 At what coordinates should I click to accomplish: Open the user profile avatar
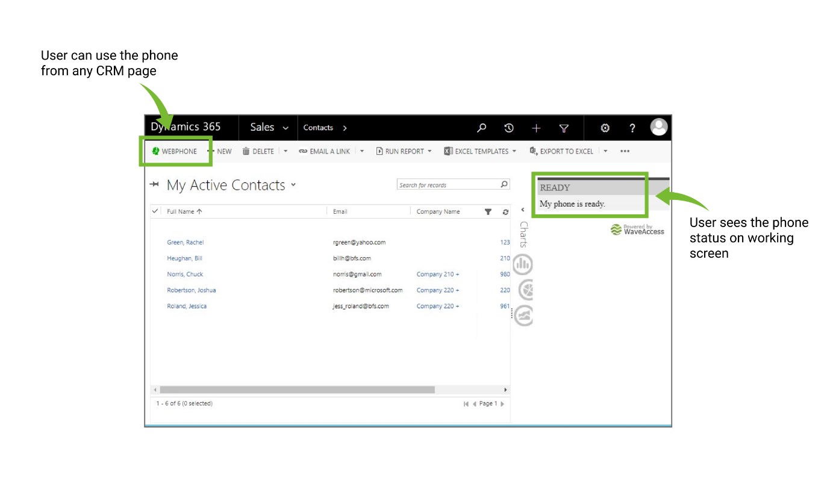click(660, 127)
